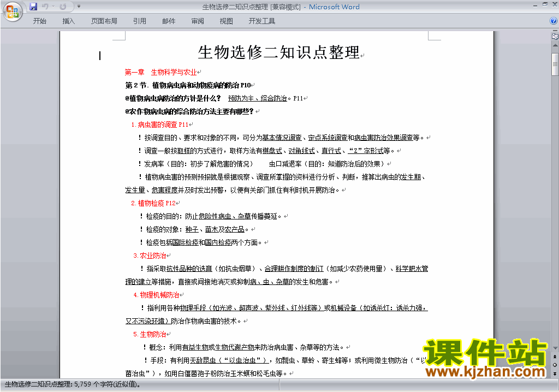Open the 开发工具 tab

261,21
